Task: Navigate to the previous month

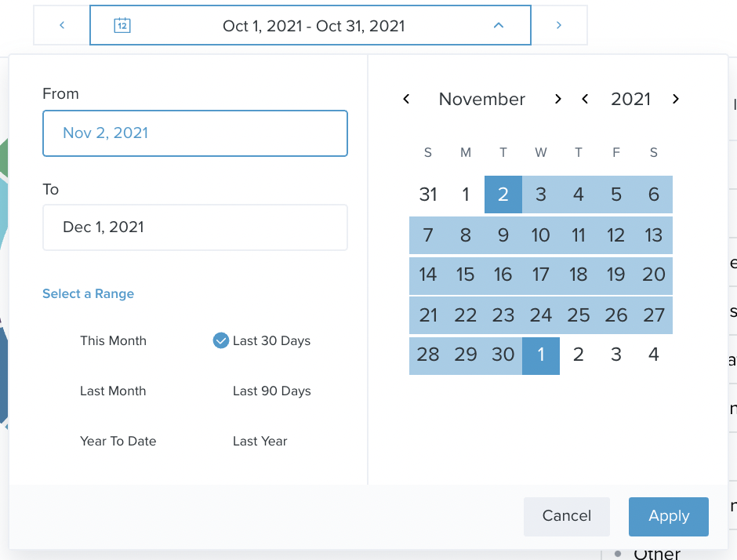Action: tap(406, 99)
